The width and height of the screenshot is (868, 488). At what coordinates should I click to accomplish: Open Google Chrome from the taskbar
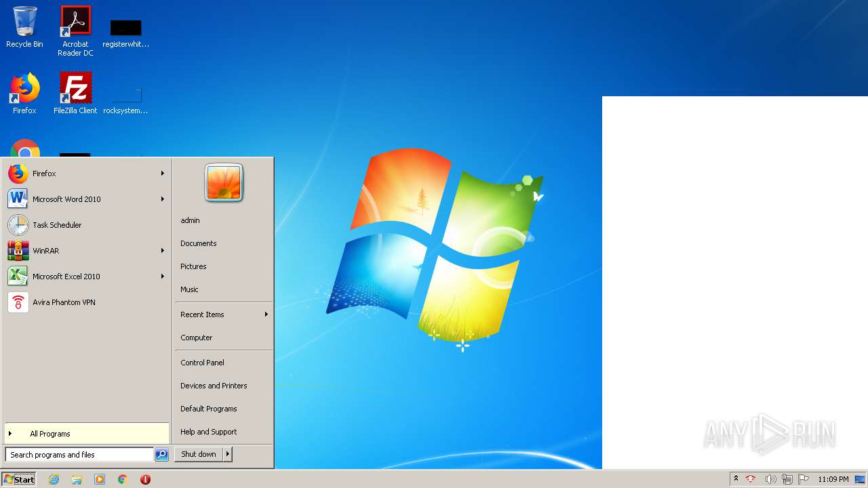(x=123, y=479)
